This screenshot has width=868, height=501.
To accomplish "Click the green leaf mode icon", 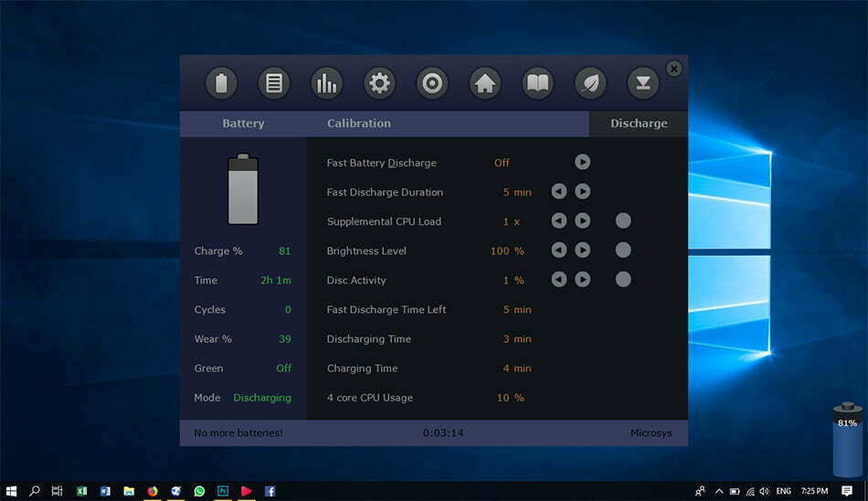I will [x=590, y=84].
